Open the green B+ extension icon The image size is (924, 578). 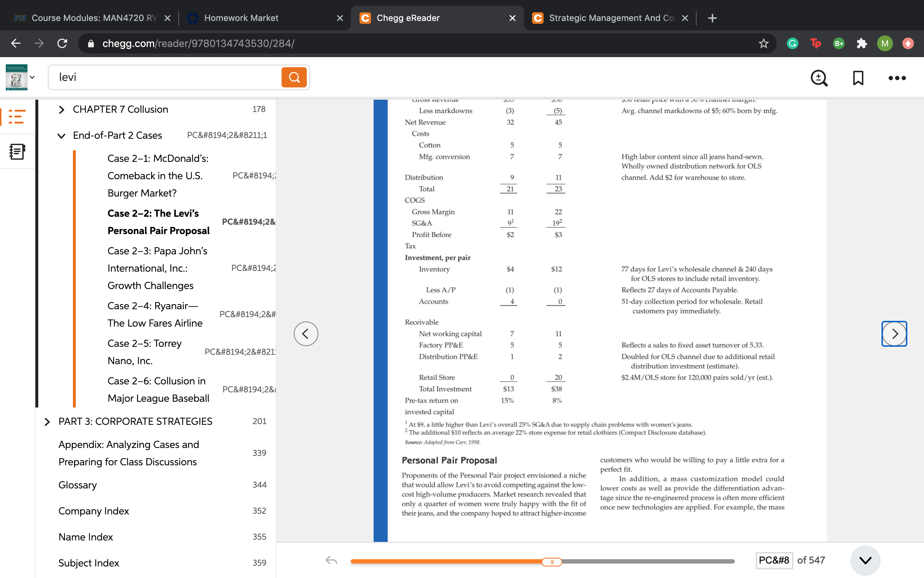pyautogui.click(x=839, y=43)
